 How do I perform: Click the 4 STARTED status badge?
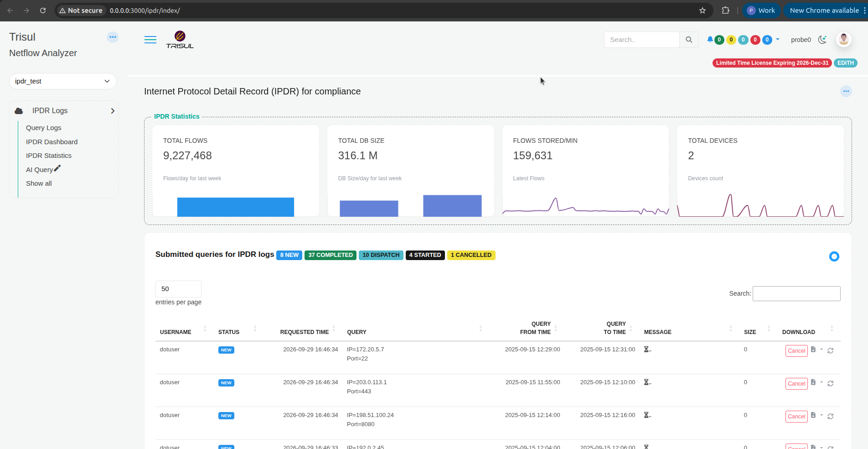coord(425,255)
